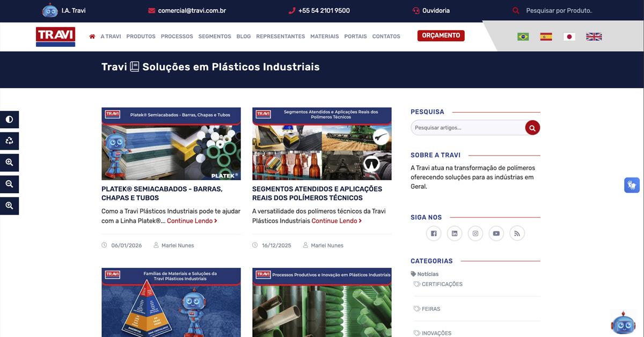Expand the INOVAÇÕES category

coord(437,333)
